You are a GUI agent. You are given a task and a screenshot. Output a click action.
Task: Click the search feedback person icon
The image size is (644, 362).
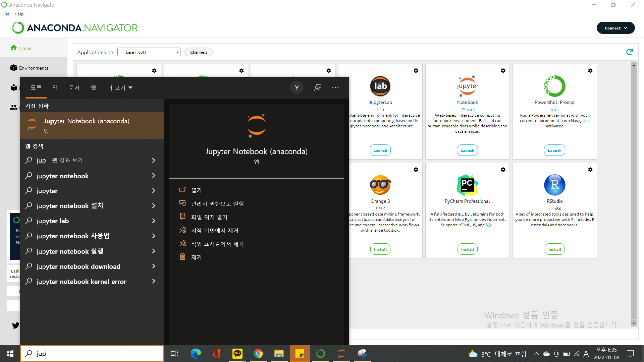coord(317,87)
